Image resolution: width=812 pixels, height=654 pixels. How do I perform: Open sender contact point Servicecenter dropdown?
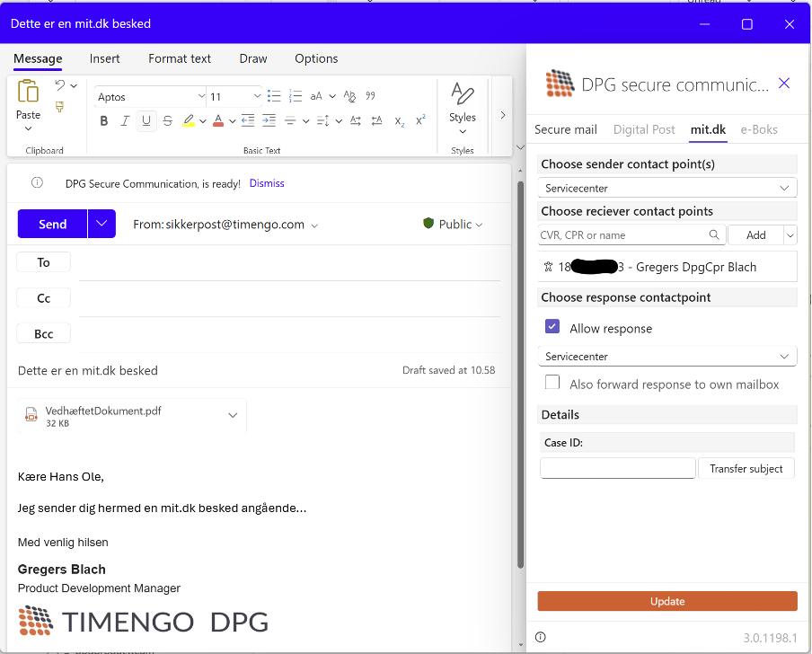tap(667, 188)
